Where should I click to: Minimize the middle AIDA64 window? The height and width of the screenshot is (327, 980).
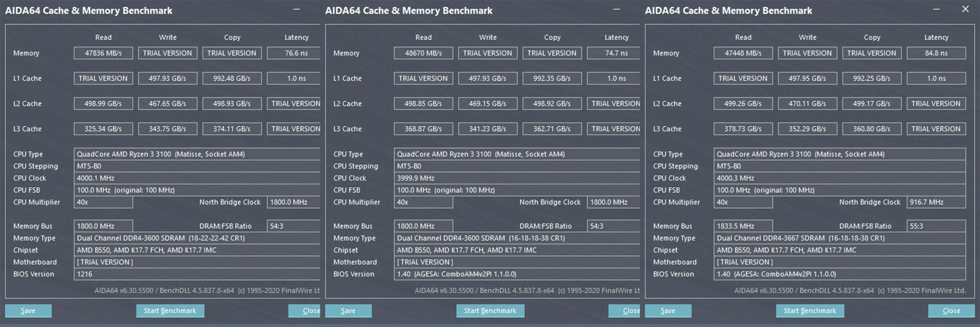click(x=616, y=9)
